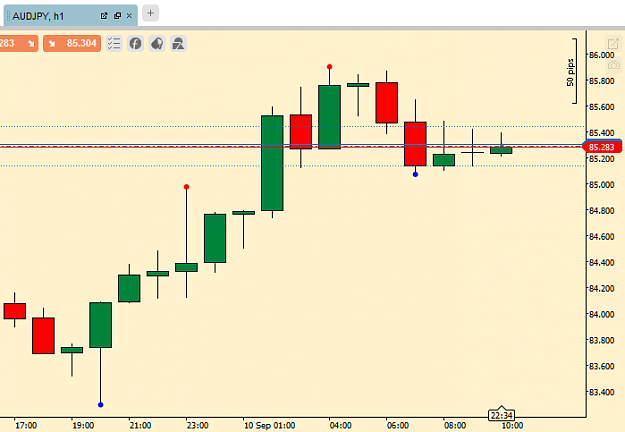Select the red dot at chart high
The image size is (625, 432).
tap(329, 67)
